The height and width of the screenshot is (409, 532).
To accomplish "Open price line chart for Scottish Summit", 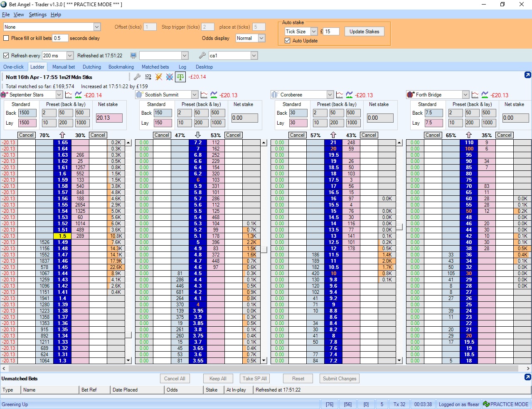I will (x=204, y=95).
